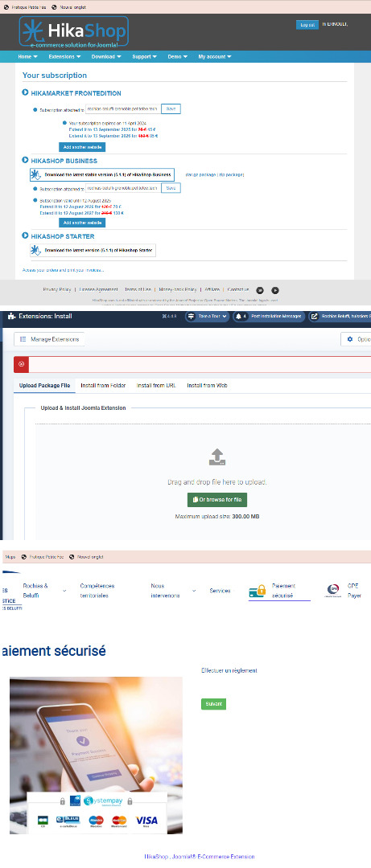This screenshot has height=868, width=371.
Task: Click HikaShop Business subscription domain field
Action: point(122,188)
